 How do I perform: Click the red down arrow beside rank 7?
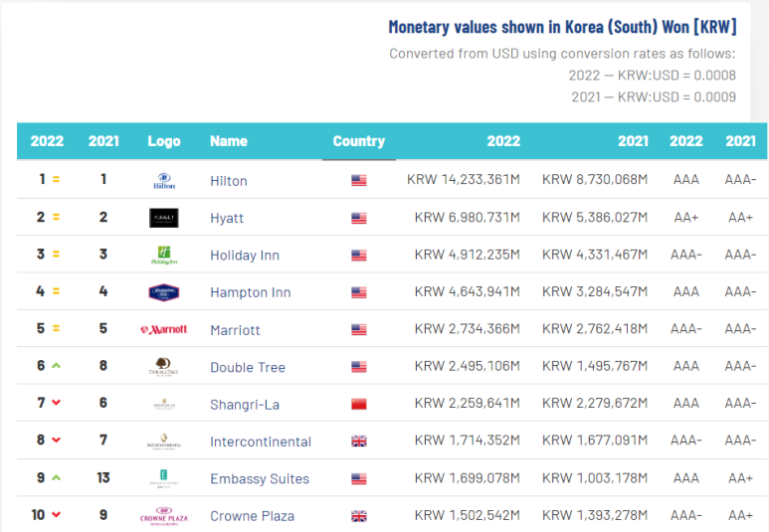coord(57,403)
